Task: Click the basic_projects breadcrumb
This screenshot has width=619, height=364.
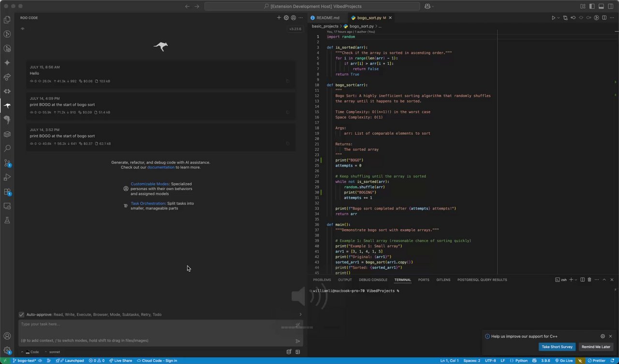Action: pos(325,26)
